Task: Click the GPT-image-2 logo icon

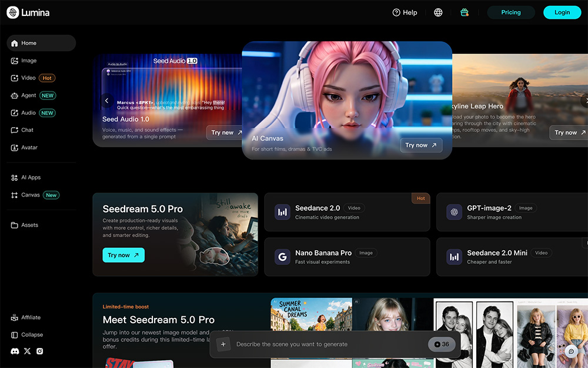Action: [454, 212]
